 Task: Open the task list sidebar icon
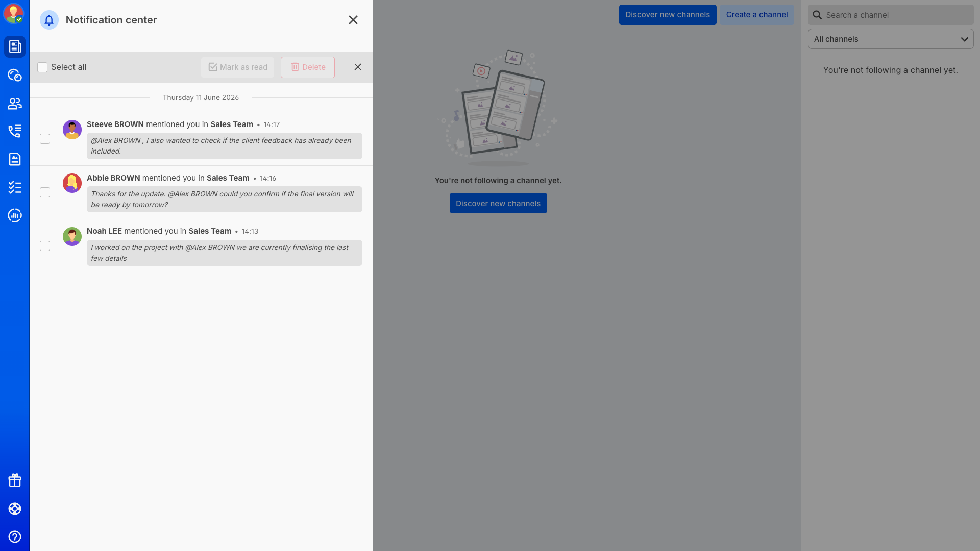coord(15,187)
